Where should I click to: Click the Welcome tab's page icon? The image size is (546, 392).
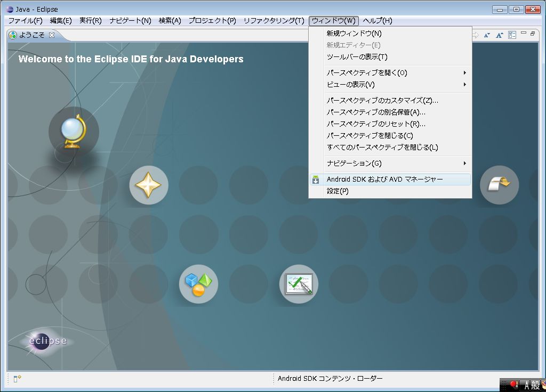pos(13,35)
